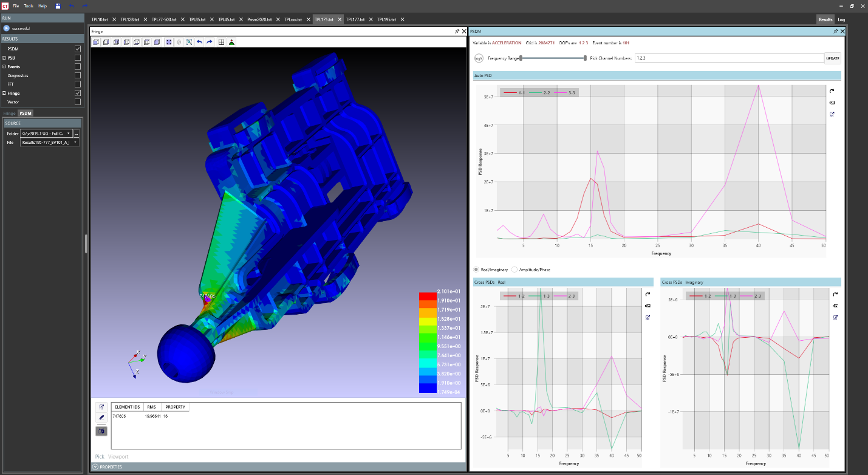
Task: Uncheck the PSDM results checkbox
Action: (x=78, y=49)
